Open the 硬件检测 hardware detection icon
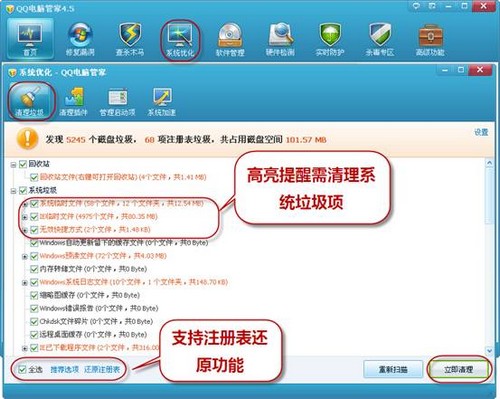Screen dimensions: 500x399 click(280, 39)
